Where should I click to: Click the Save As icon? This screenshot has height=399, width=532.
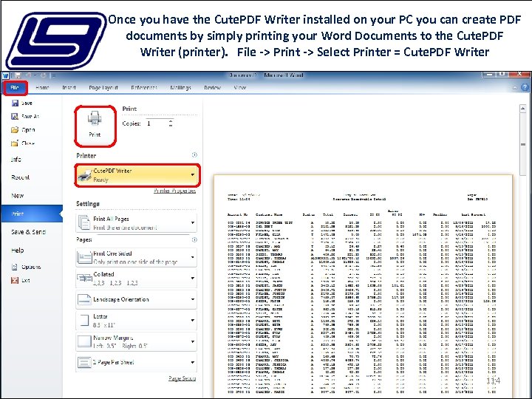pyautogui.click(x=15, y=117)
